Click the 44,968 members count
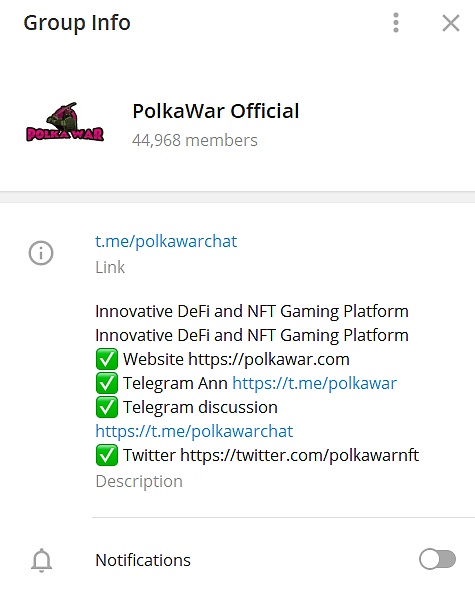The width and height of the screenshot is (475, 592). [195, 140]
